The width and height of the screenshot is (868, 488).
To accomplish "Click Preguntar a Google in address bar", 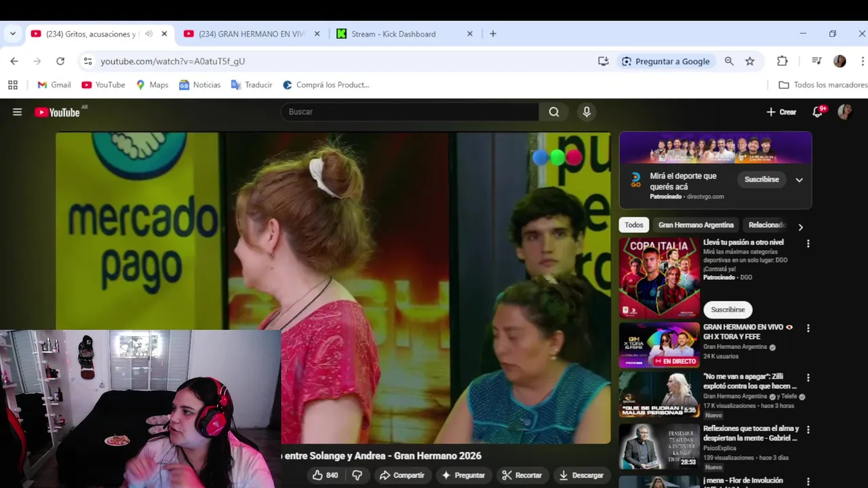I will coord(665,61).
